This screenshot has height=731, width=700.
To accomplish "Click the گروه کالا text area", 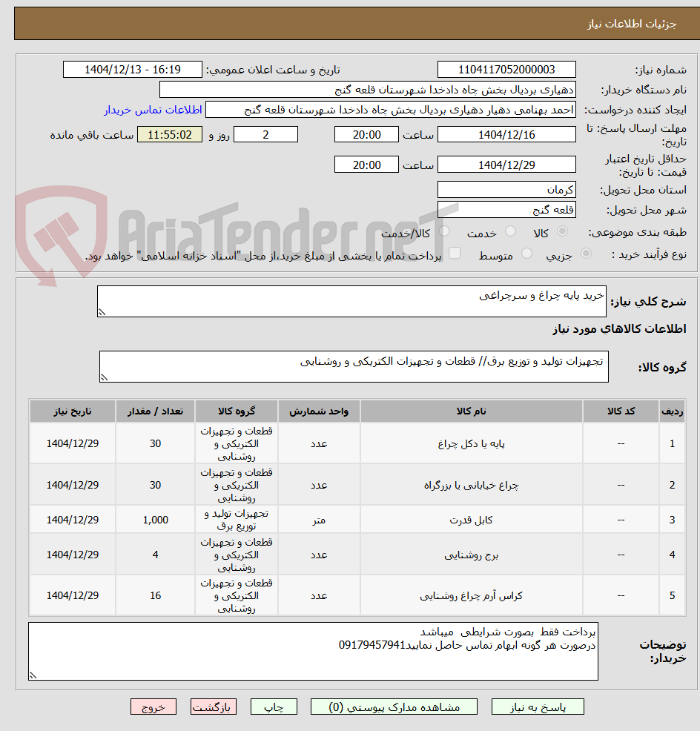I will [354, 367].
